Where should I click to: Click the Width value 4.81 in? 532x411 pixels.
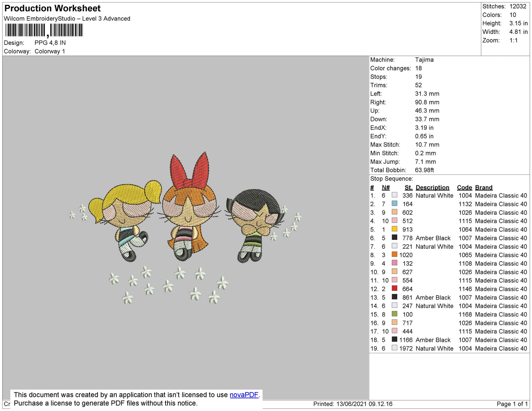pyautogui.click(x=518, y=32)
